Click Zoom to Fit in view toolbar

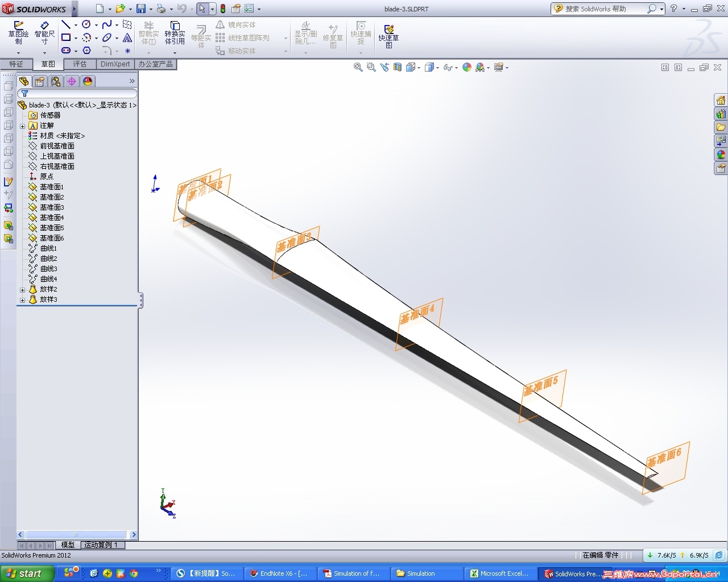point(358,67)
